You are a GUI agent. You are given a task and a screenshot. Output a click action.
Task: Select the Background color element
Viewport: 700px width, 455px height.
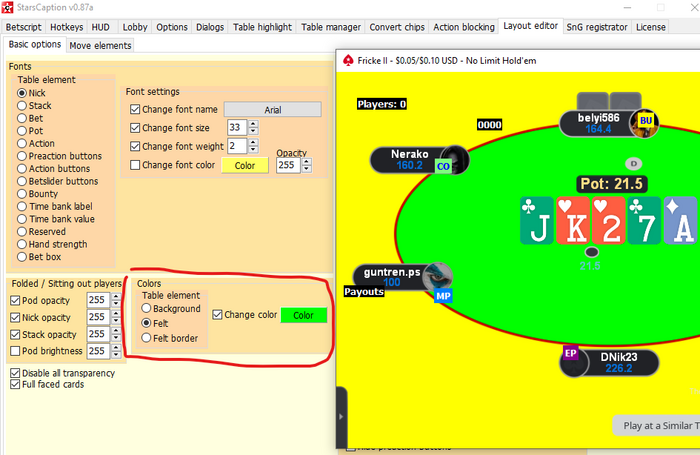(146, 308)
